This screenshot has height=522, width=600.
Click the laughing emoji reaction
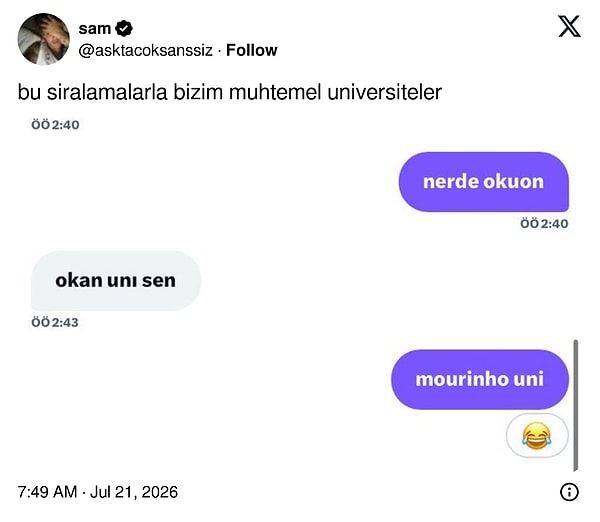[537, 436]
